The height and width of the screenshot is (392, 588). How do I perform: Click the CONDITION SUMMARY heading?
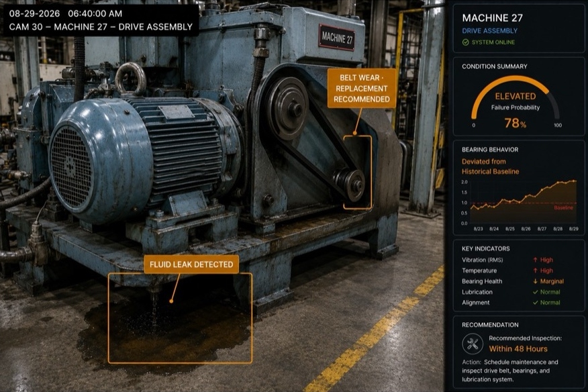pyautogui.click(x=494, y=66)
